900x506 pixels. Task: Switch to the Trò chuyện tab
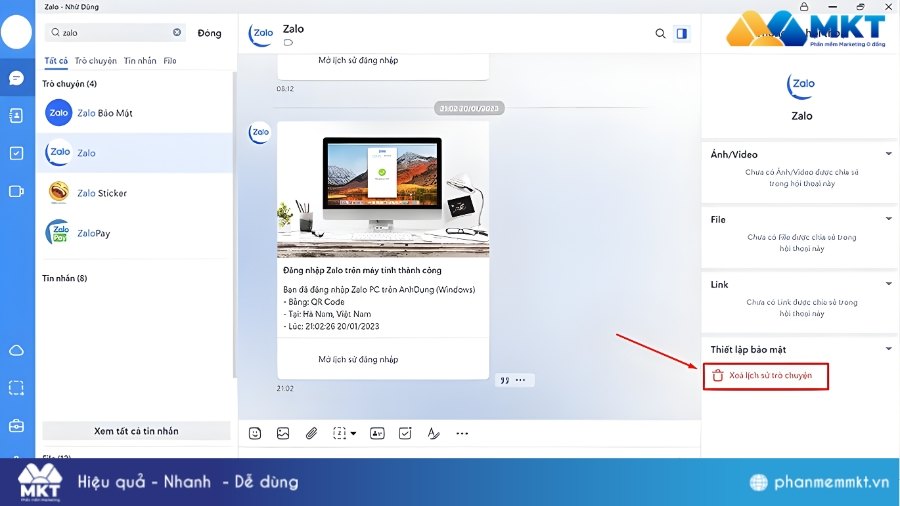(x=95, y=61)
